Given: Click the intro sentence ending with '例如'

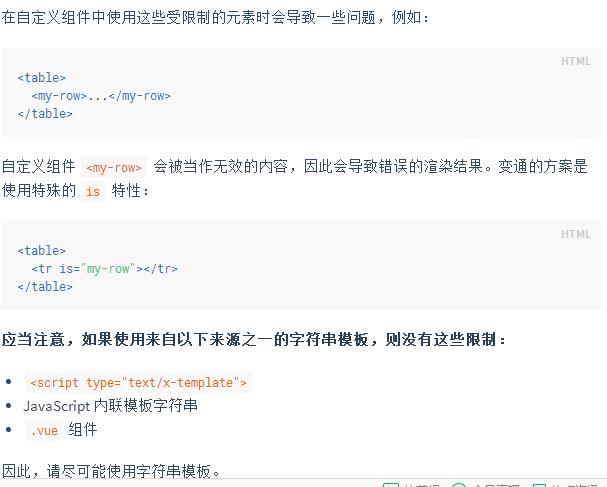Looking at the screenshot, I should pos(215,17).
